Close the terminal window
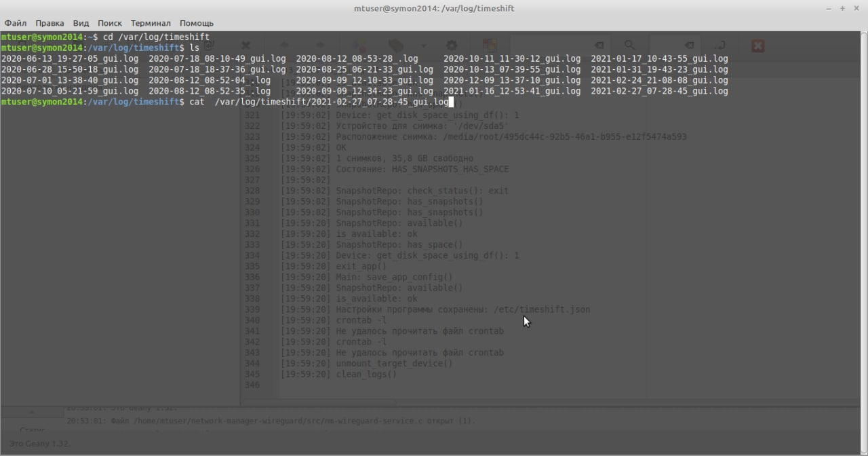The image size is (868, 456). pyautogui.click(x=856, y=8)
